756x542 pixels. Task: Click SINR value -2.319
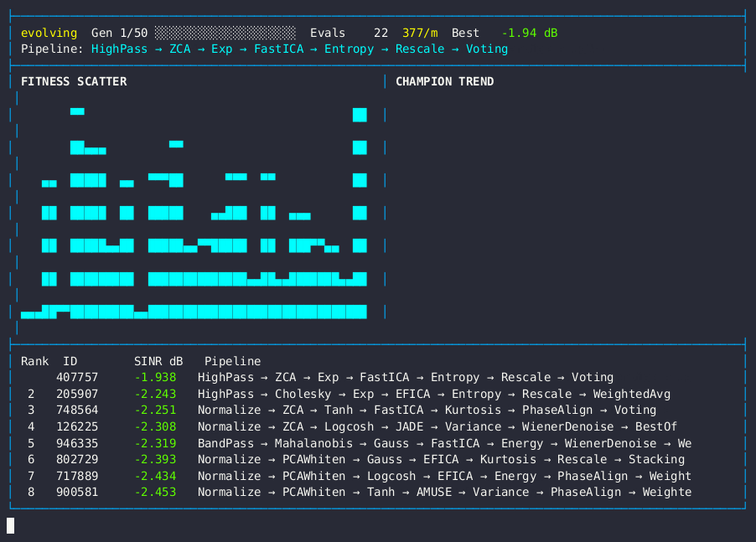coord(155,443)
